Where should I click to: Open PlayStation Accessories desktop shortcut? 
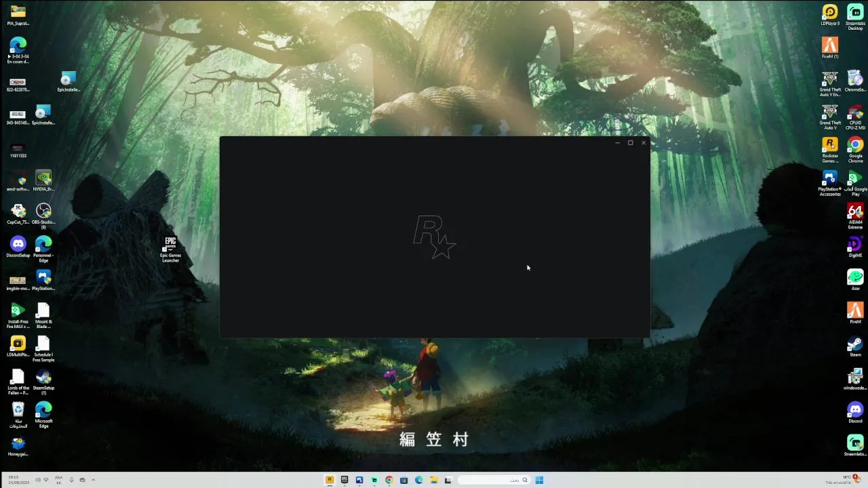click(x=830, y=184)
